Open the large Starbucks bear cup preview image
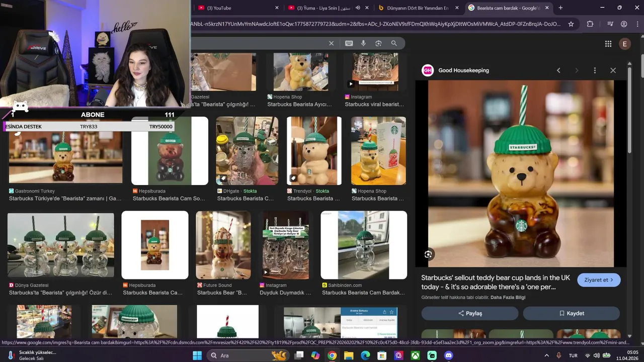This screenshot has width=644, height=362. [521, 173]
